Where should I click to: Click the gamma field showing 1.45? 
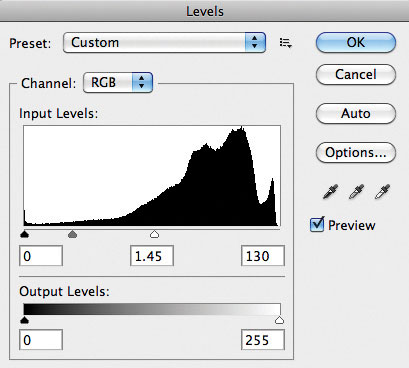[x=152, y=256]
